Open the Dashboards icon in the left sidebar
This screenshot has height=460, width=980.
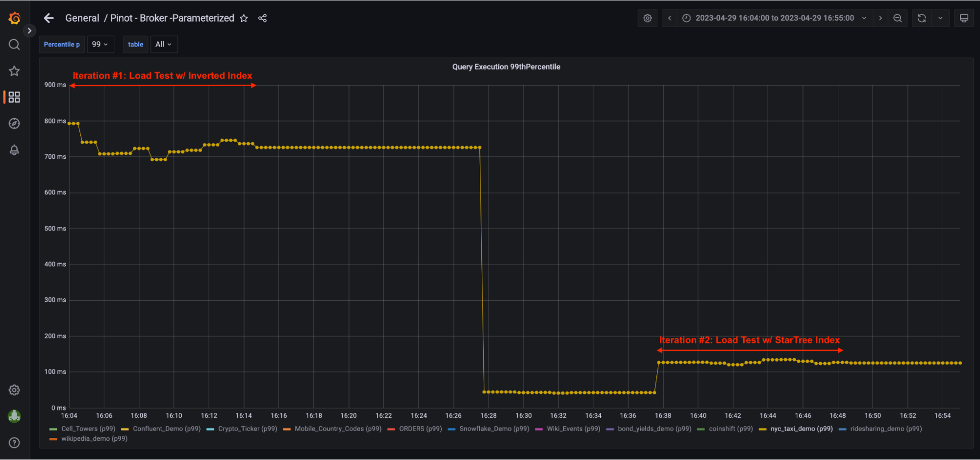point(14,97)
